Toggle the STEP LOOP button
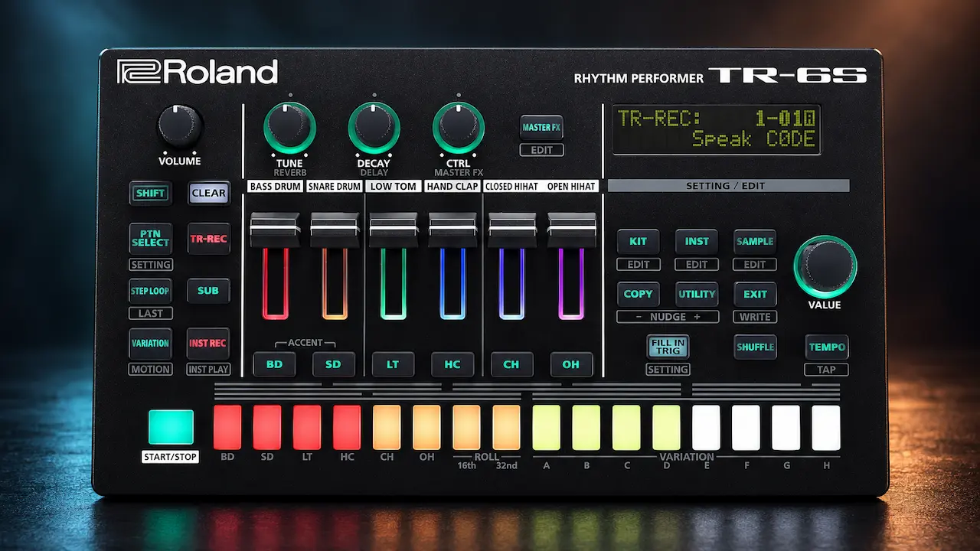Screen dimensions: 980x551 [150, 291]
